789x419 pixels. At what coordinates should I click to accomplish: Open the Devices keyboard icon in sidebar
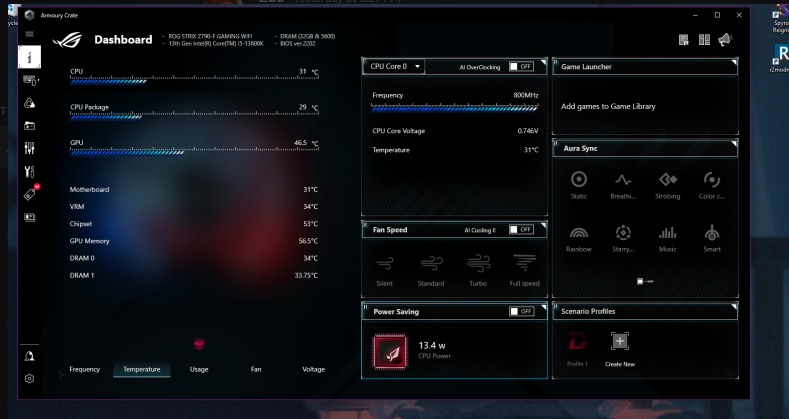point(30,80)
